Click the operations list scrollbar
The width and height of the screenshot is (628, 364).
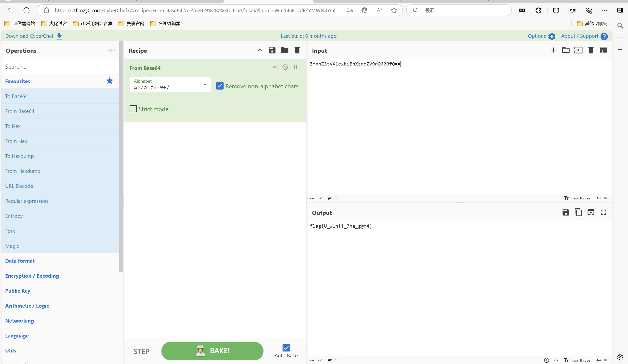(121, 157)
